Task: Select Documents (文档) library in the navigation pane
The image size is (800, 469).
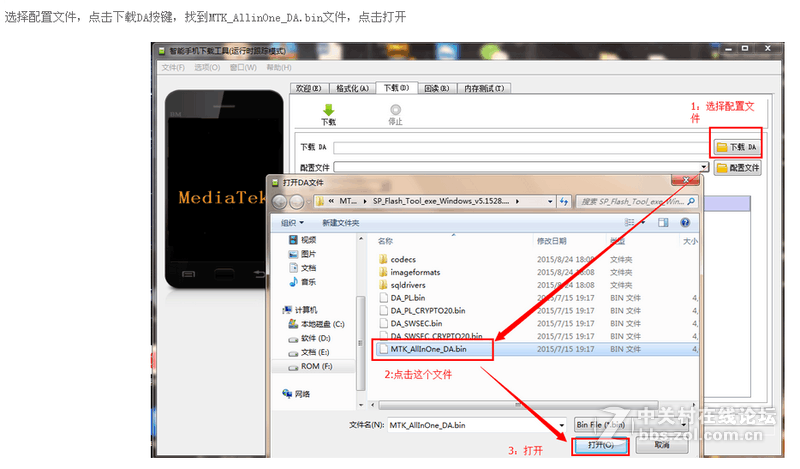Action: (x=303, y=268)
